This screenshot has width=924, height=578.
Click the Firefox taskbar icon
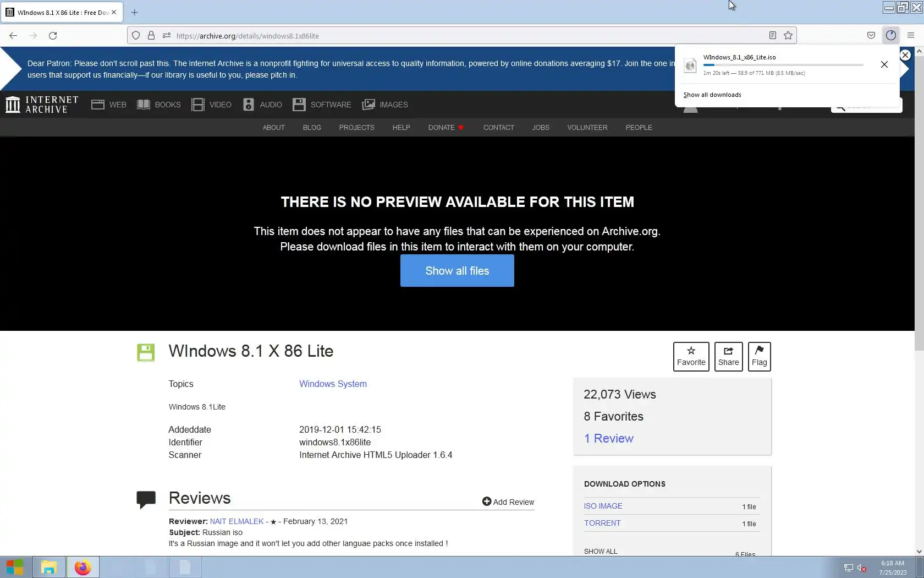point(82,567)
